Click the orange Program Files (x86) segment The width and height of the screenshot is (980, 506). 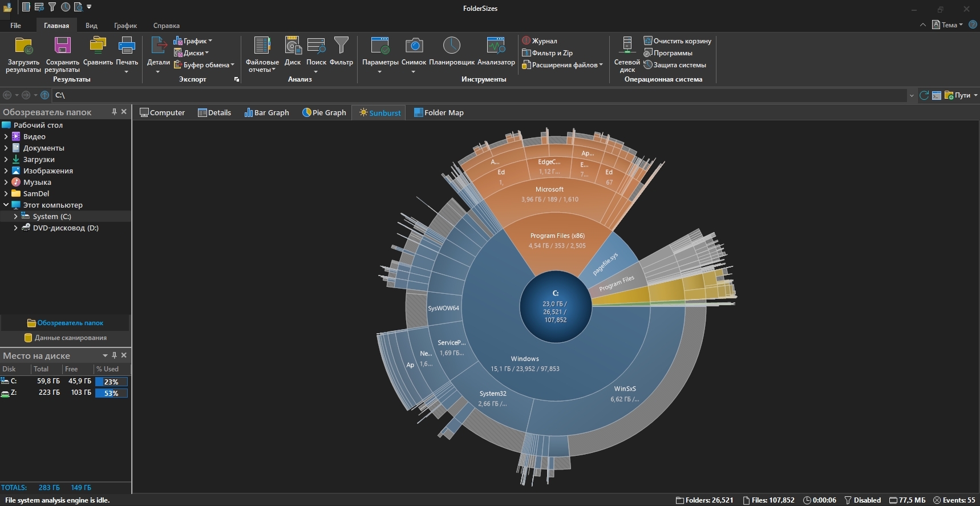[x=556, y=251]
